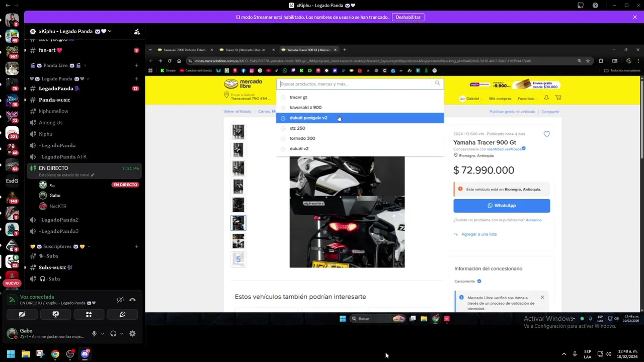
Task: Open the Mercado Libre shopping cart icon
Action: point(558,98)
